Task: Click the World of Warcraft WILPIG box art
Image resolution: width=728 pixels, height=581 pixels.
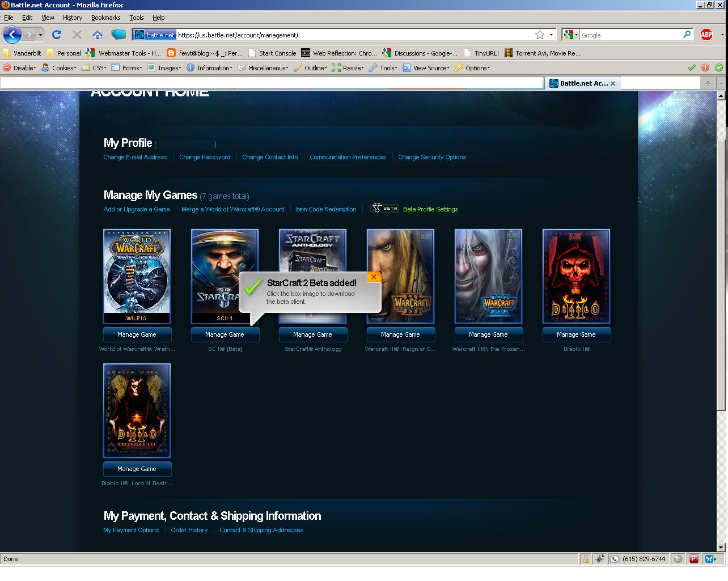Action: pyautogui.click(x=137, y=276)
